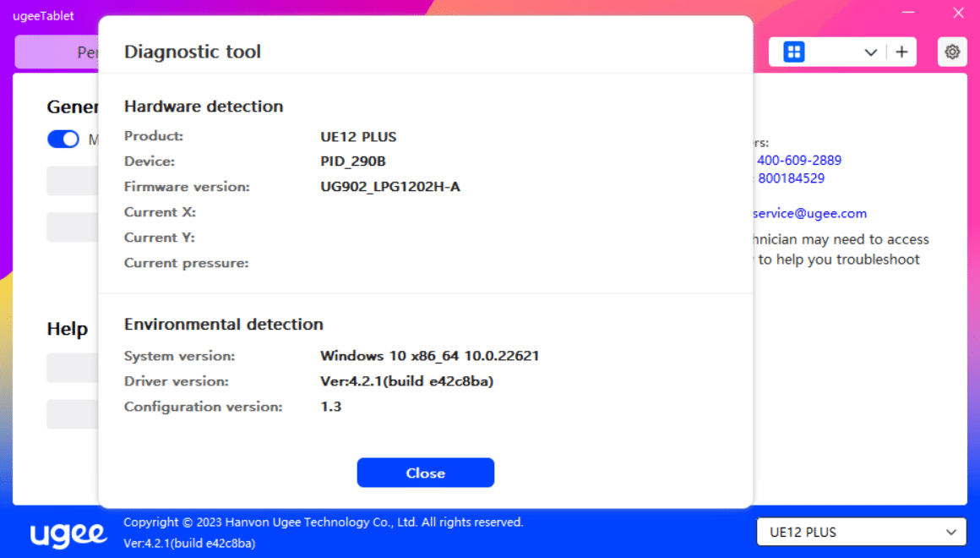
Task: Click footer version Ver:4.2.1 text
Action: (189, 543)
